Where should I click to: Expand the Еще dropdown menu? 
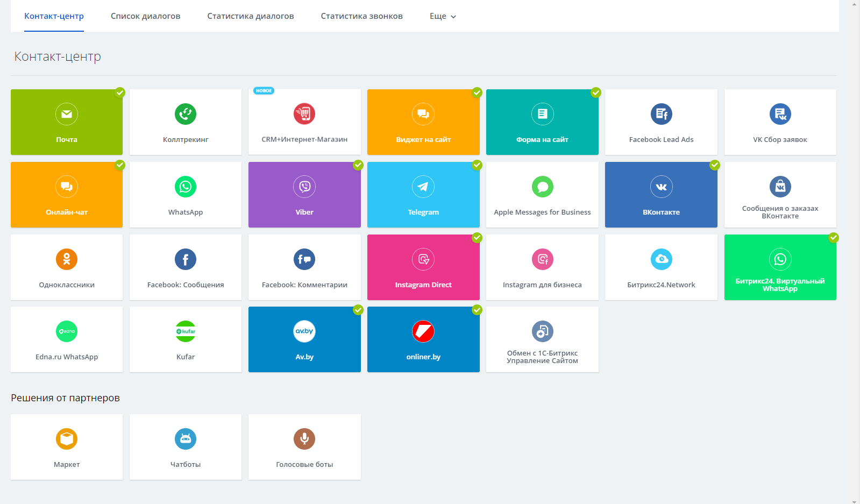click(443, 16)
